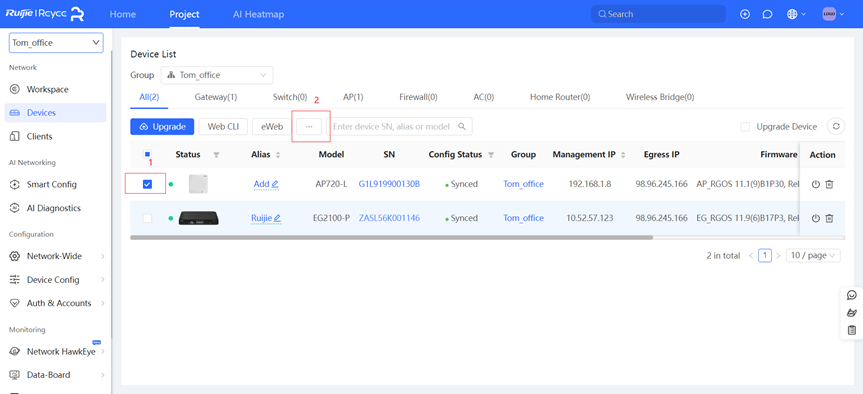Viewport: 863px width, 394px height.
Task: Delete trash icon for EG2100-P row
Action: (829, 218)
